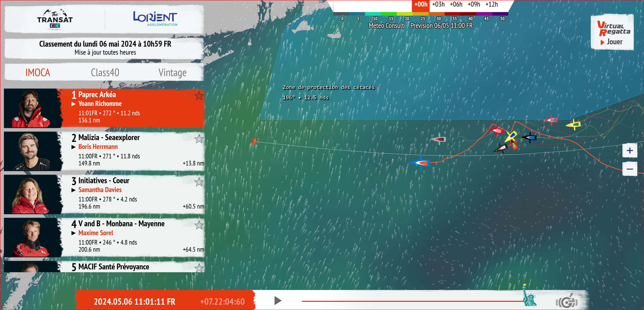Expand Yoann Richomme skipper details arrow
644x310 pixels.
(73, 104)
